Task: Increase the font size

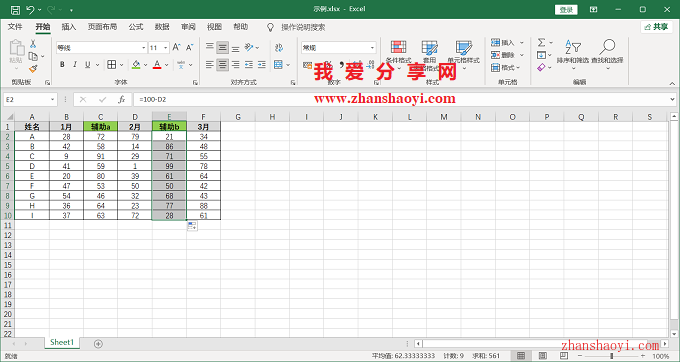Action: (177, 47)
